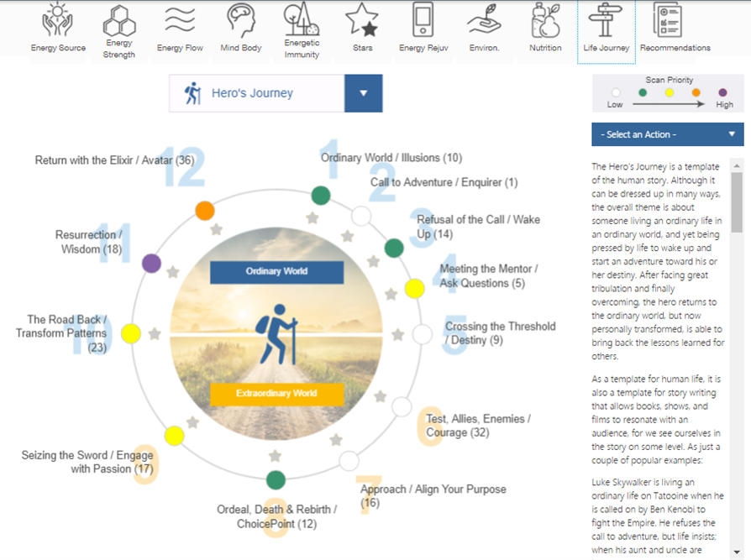Select the Energy Flow waves icon
The image size is (751, 560).
coord(180,19)
